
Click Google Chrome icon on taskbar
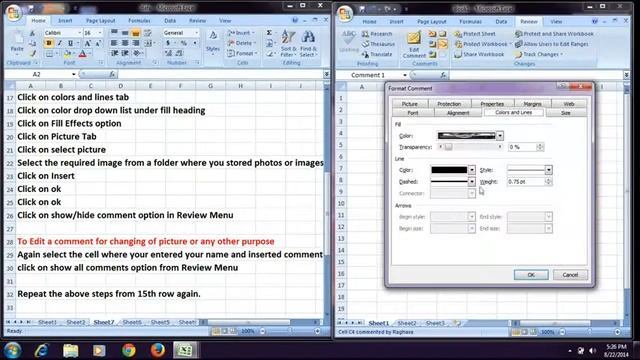click(129, 350)
